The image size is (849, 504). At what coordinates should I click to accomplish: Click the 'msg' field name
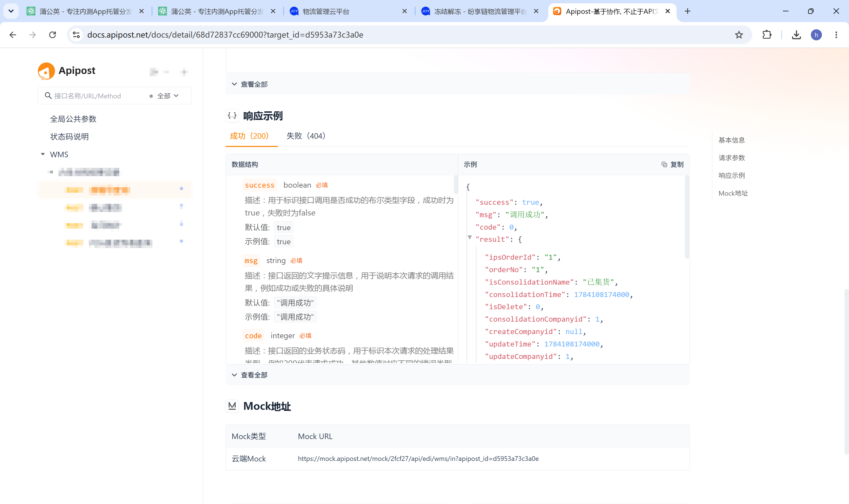[251, 261]
